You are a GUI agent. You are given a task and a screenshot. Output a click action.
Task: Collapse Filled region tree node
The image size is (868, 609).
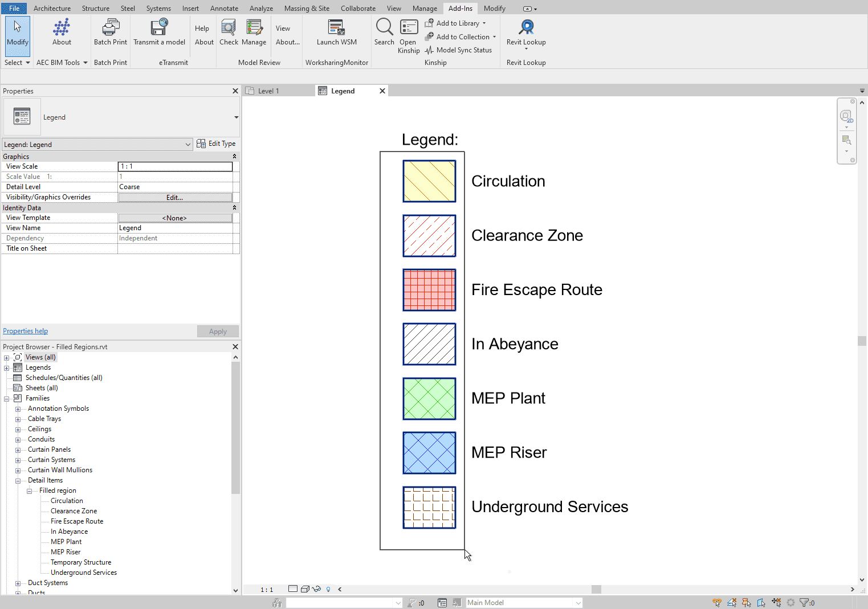(x=29, y=491)
